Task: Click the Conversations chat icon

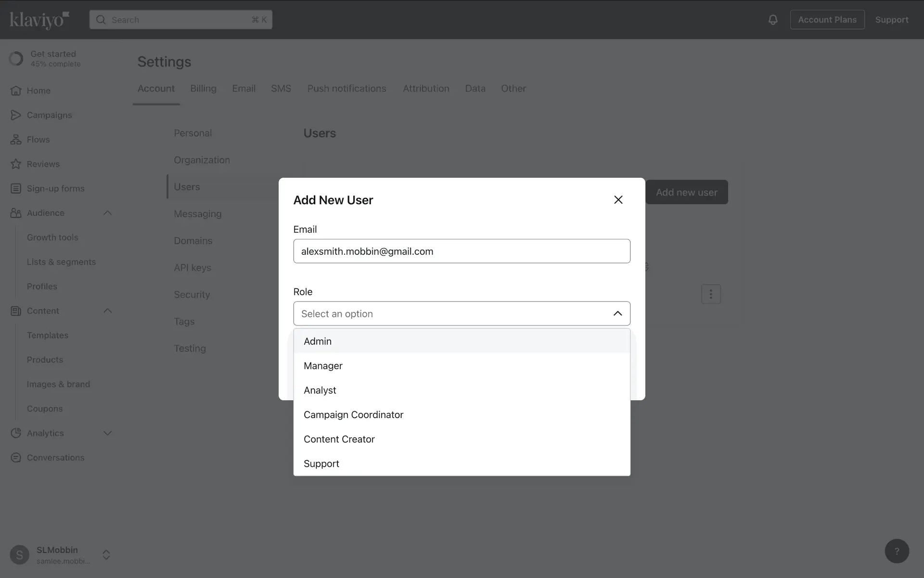Action: coord(16,458)
